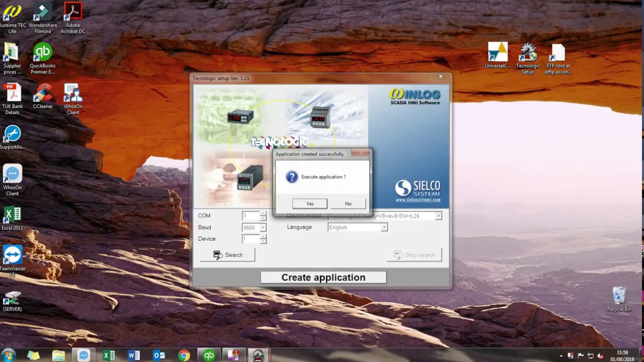Screen dimensions: 644x362
Task: Click the Search button with binoculars icon
Action: click(227, 255)
